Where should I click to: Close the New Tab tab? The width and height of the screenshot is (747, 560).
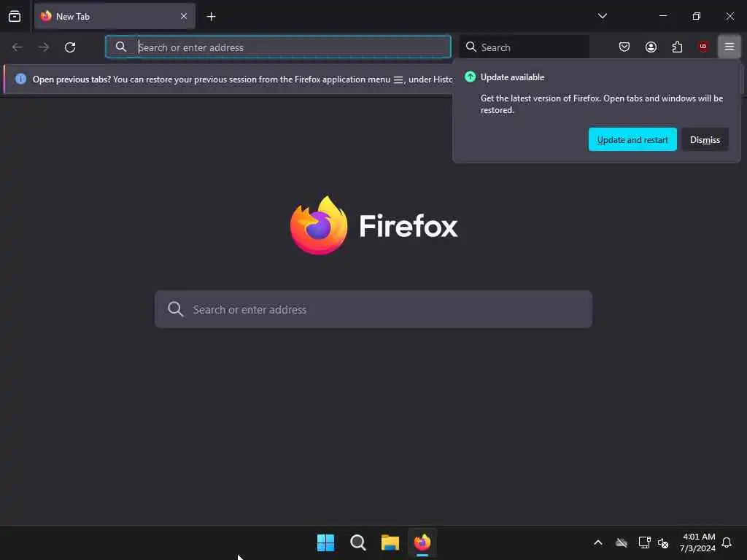[184, 16]
